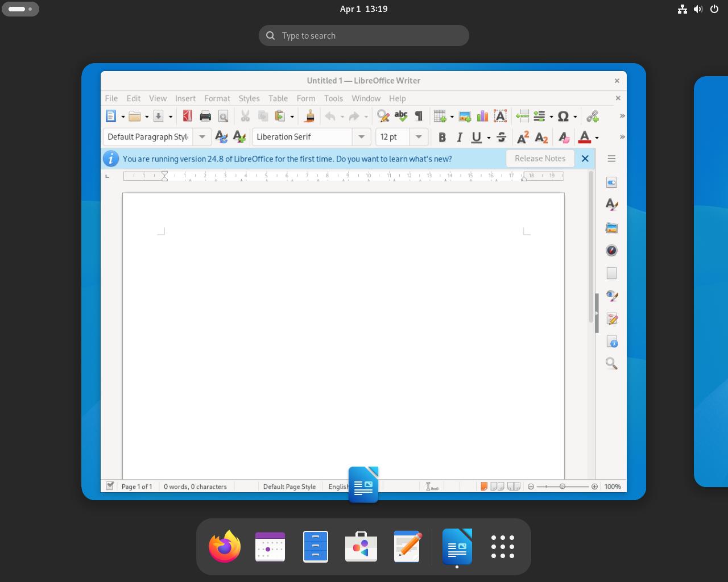This screenshot has width=728, height=582.
Task: Insert special character omega icon
Action: click(x=563, y=116)
